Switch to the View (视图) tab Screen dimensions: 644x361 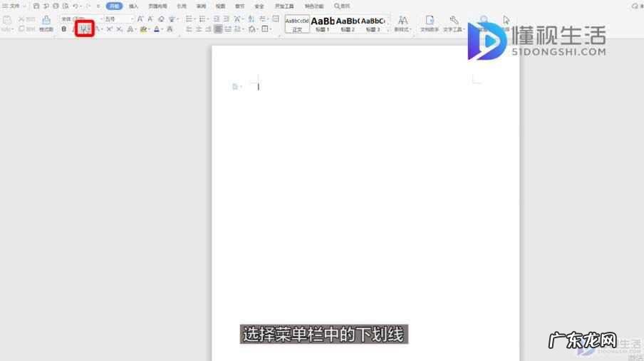pyautogui.click(x=221, y=6)
